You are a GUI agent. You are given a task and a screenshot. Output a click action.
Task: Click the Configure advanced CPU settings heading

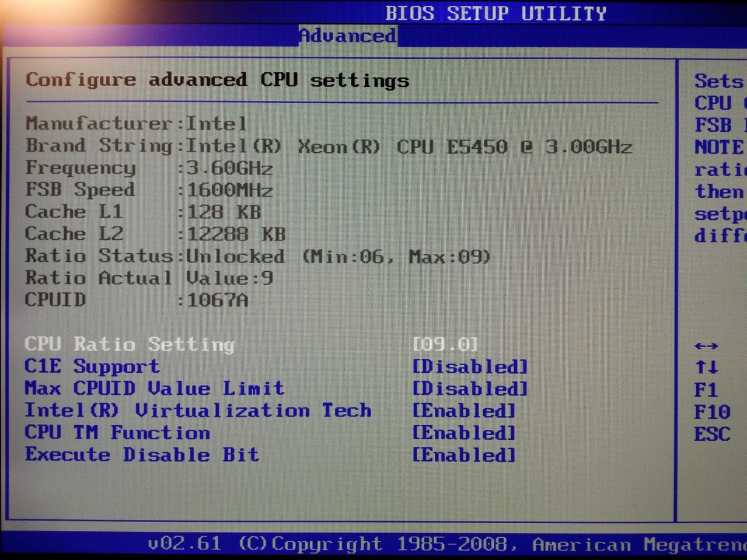217,80
